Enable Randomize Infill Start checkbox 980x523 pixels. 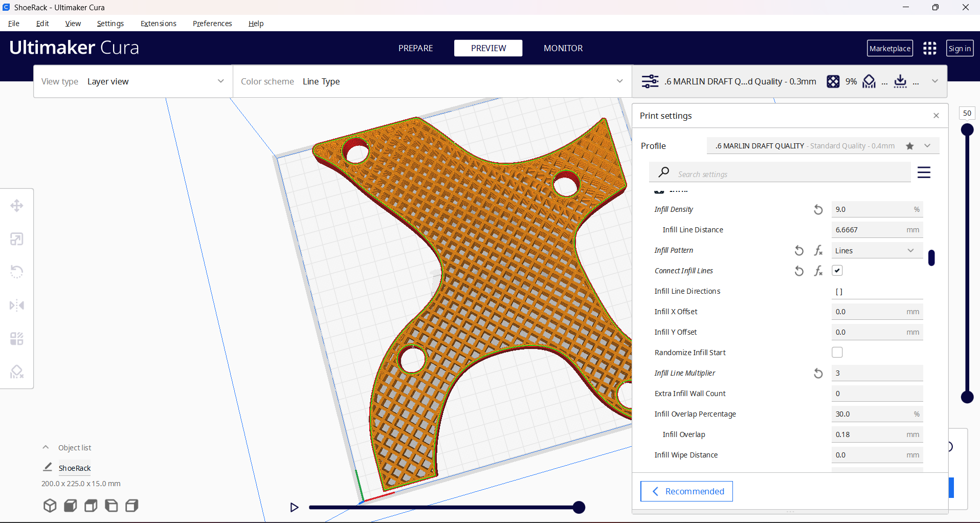pos(837,353)
